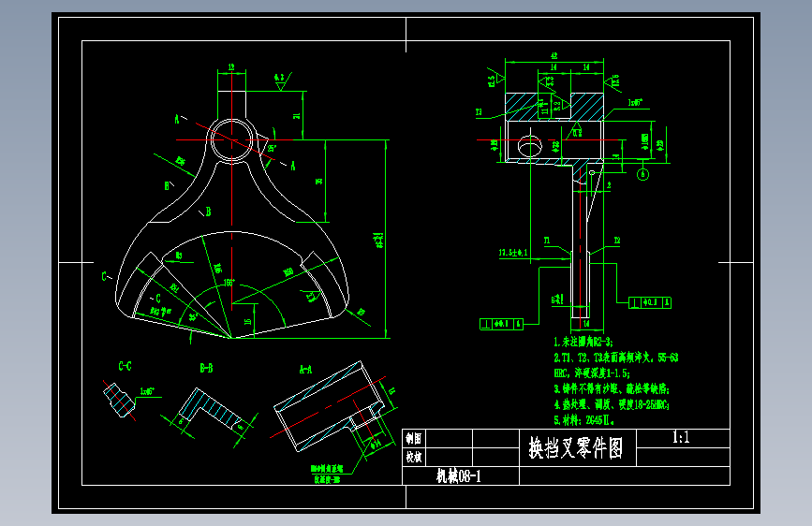Image resolution: width=812 pixels, height=526 pixels.
Task: Click the T1 surface label
Action: (547, 241)
